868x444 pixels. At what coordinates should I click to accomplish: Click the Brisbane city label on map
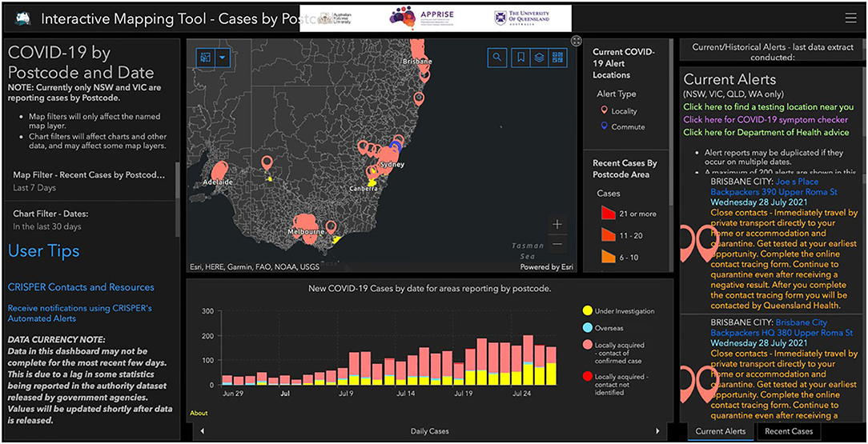tap(417, 62)
